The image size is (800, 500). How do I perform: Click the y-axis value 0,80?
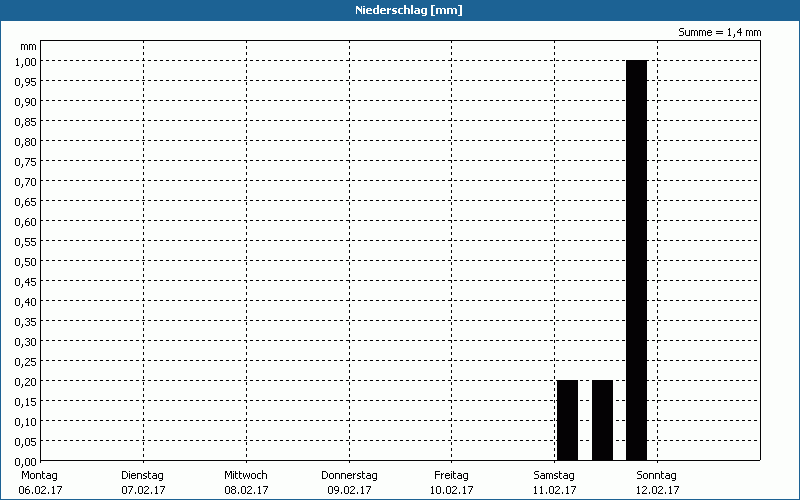tap(26, 142)
